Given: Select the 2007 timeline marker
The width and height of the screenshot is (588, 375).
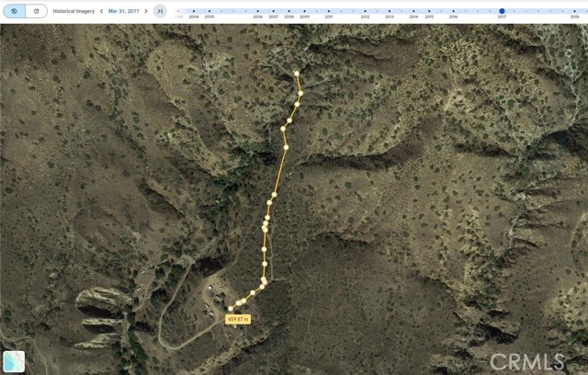Looking at the screenshot, I should [x=274, y=11].
